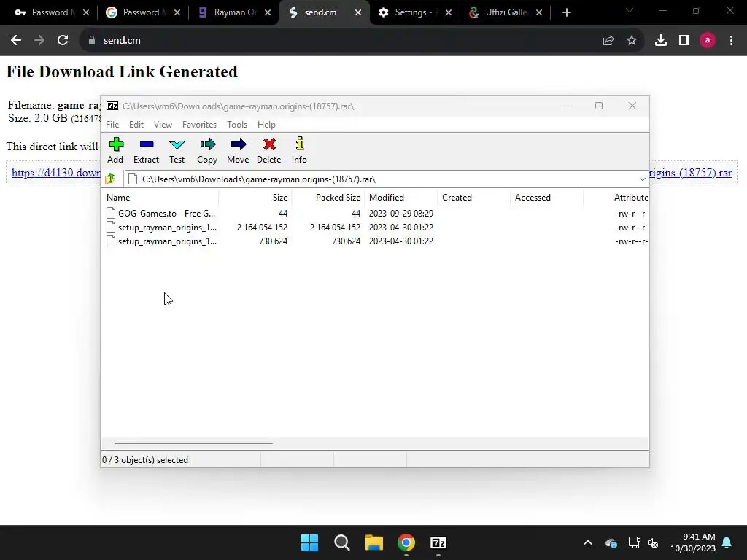
Task: Reload the send.cm page
Action: [63, 41]
